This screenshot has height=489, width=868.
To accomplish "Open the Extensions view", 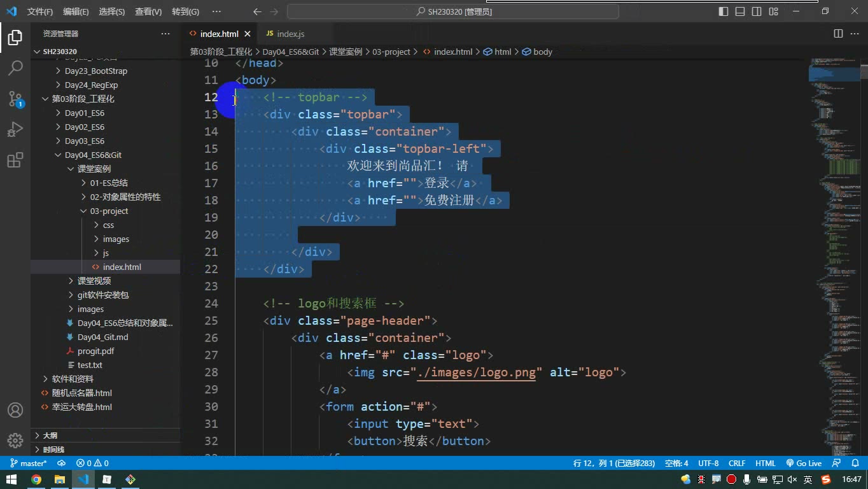I will point(15,160).
